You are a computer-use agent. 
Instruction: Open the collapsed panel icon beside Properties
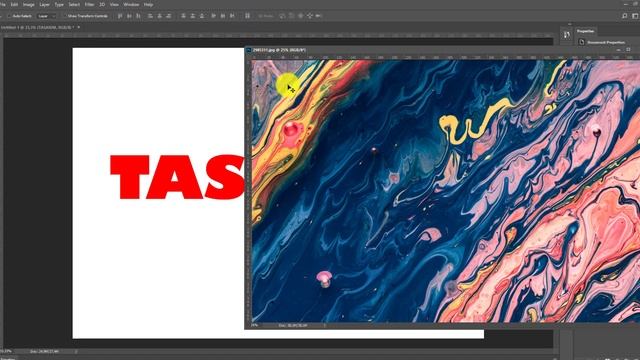tap(567, 35)
